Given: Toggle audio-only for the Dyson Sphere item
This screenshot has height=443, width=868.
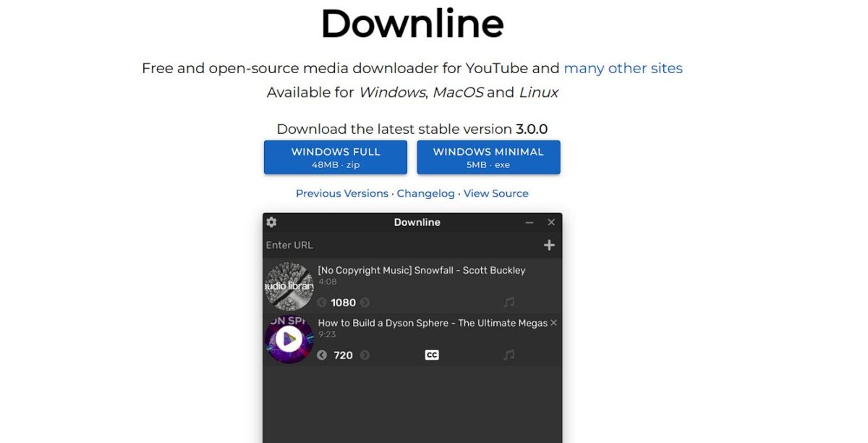Looking at the screenshot, I should point(509,355).
